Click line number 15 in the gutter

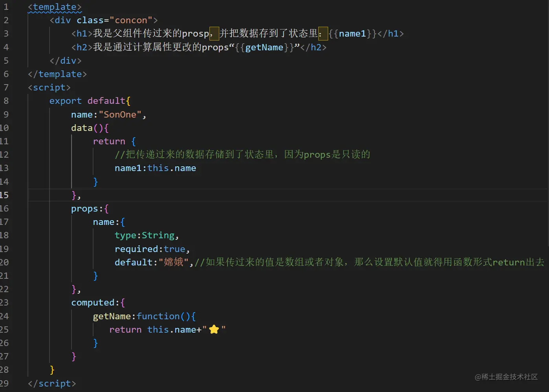coord(4,195)
